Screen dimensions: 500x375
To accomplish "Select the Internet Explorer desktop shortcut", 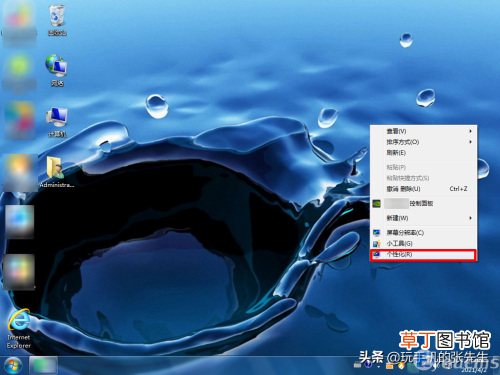I will 19,329.
